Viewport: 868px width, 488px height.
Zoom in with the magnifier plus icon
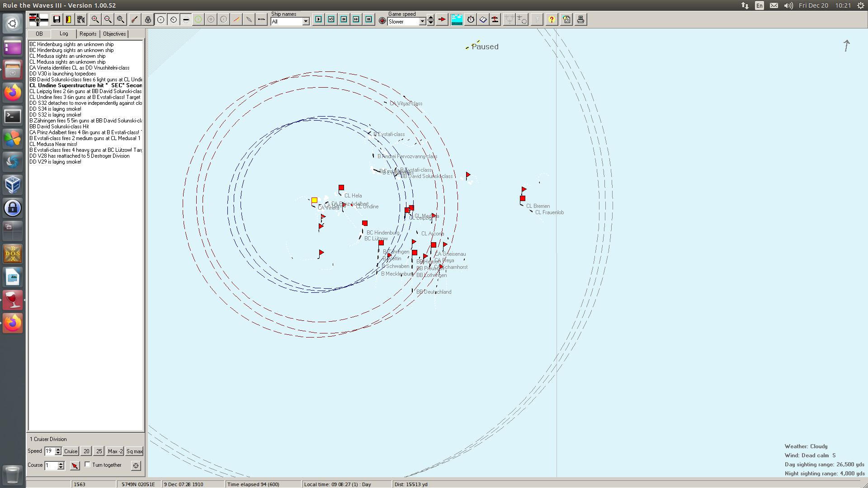pos(95,19)
